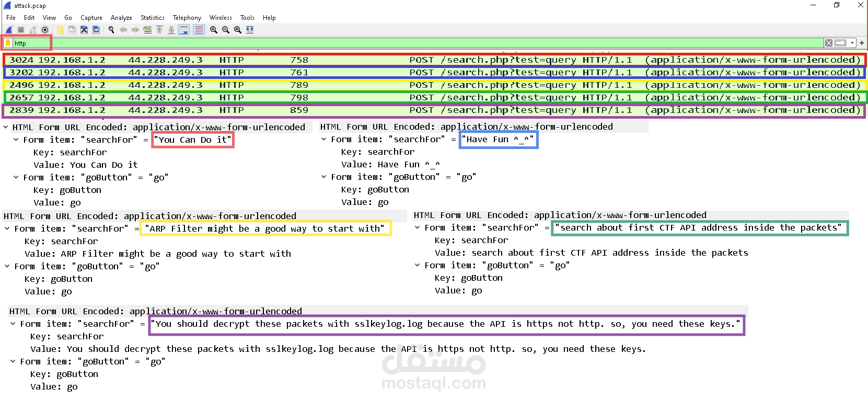The height and width of the screenshot is (400, 868).
Task: Collapse the top-left HTML Form URL Encoded tree
Action: pyautogui.click(x=6, y=127)
